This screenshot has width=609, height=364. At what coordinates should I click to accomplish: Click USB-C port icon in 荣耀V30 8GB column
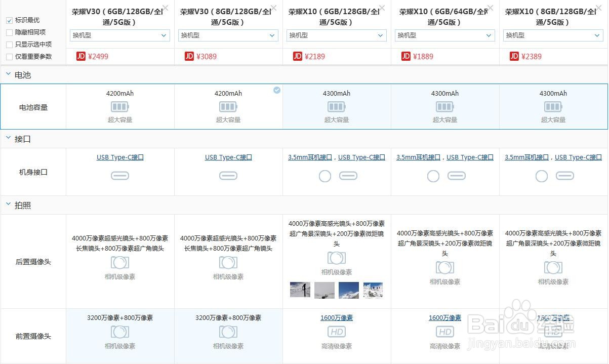tap(228, 176)
